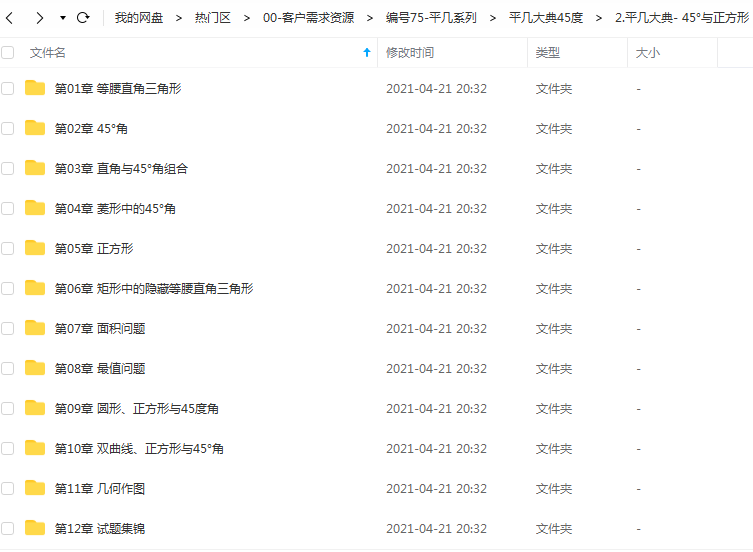Navigate to 热门区 in breadcrumb
The width and height of the screenshot is (753, 552).
[213, 18]
